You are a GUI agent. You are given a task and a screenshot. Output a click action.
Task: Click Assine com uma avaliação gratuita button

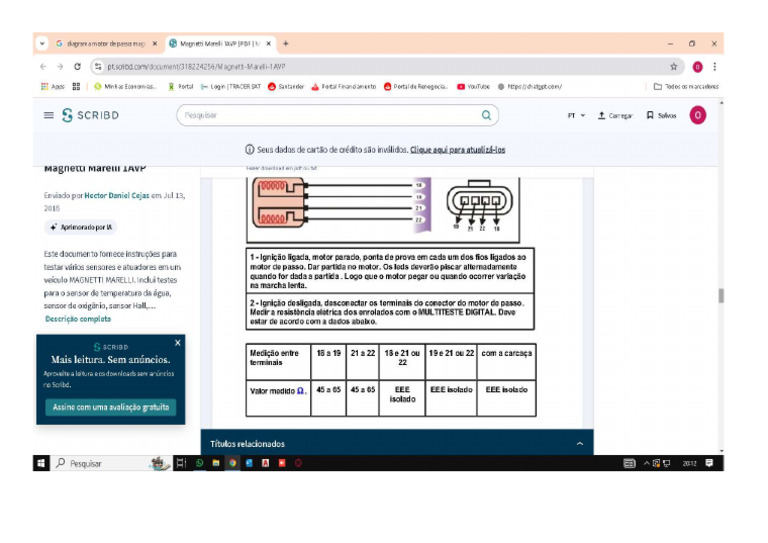(111, 407)
